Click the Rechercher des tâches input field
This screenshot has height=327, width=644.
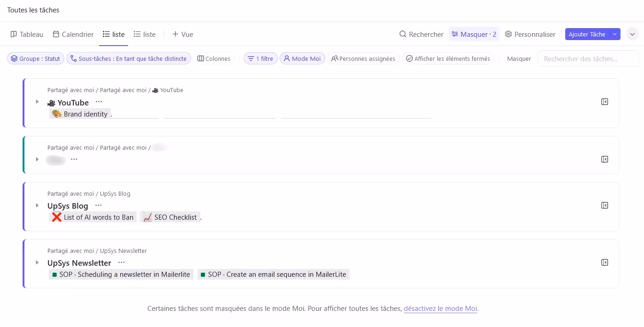(x=588, y=58)
